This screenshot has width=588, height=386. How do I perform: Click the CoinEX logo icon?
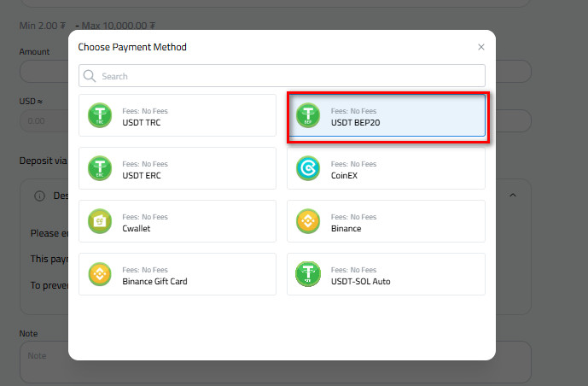pyautogui.click(x=308, y=168)
